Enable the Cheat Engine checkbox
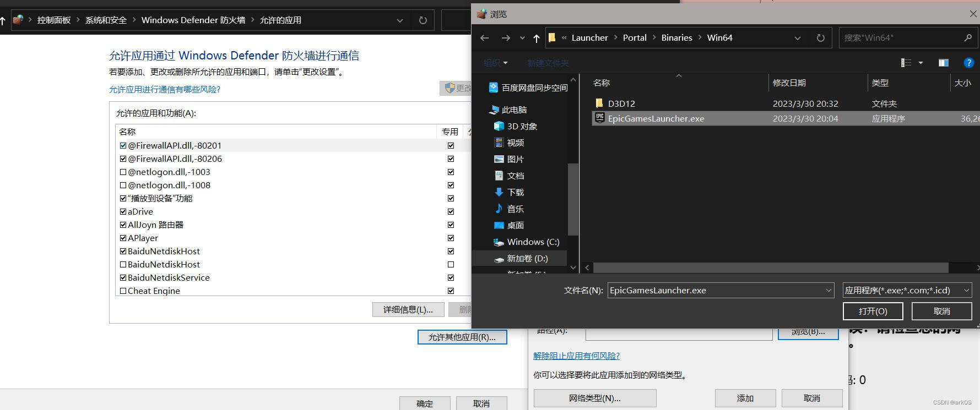This screenshot has height=410, width=980. point(123,291)
